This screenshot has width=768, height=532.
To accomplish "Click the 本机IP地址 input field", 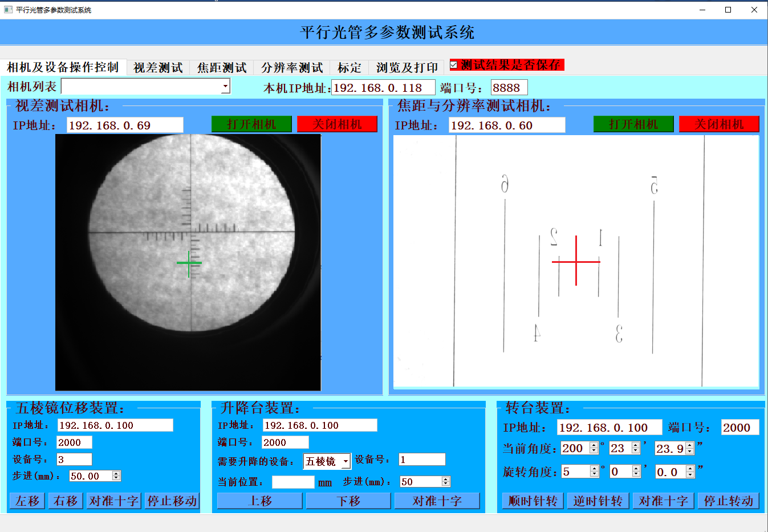I will pos(383,88).
